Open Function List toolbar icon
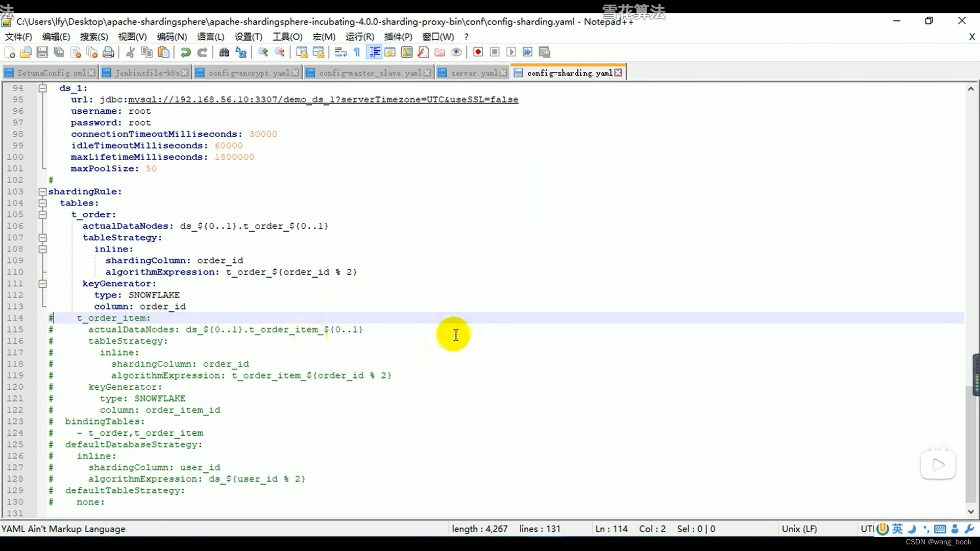Viewport: 980px width, 551px height. 423,52
